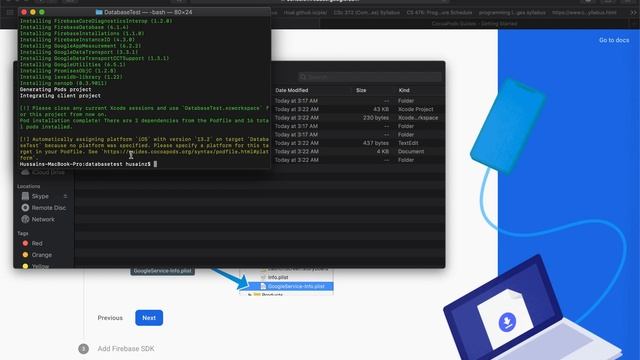This screenshot has width=640, height=360.
Task: Open the CS 476 Schedule bookmark
Action: coord(439,13)
